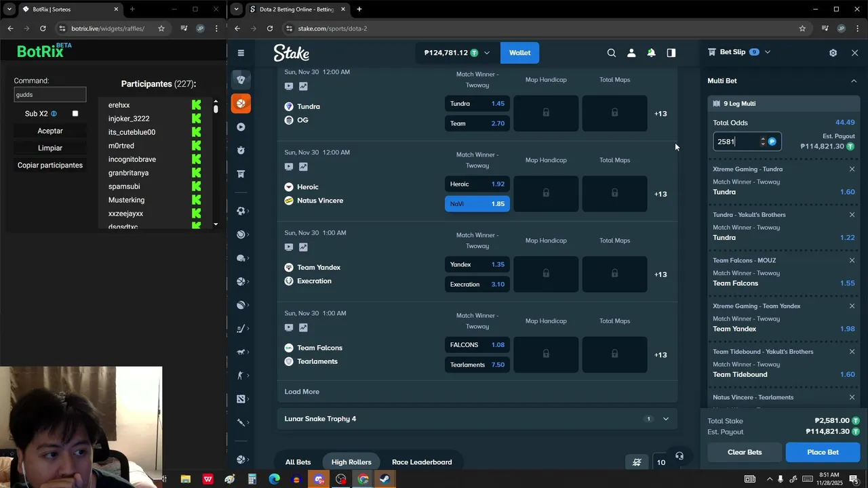
Task: Select Tundra 1.45 odds
Action: pyautogui.click(x=477, y=104)
